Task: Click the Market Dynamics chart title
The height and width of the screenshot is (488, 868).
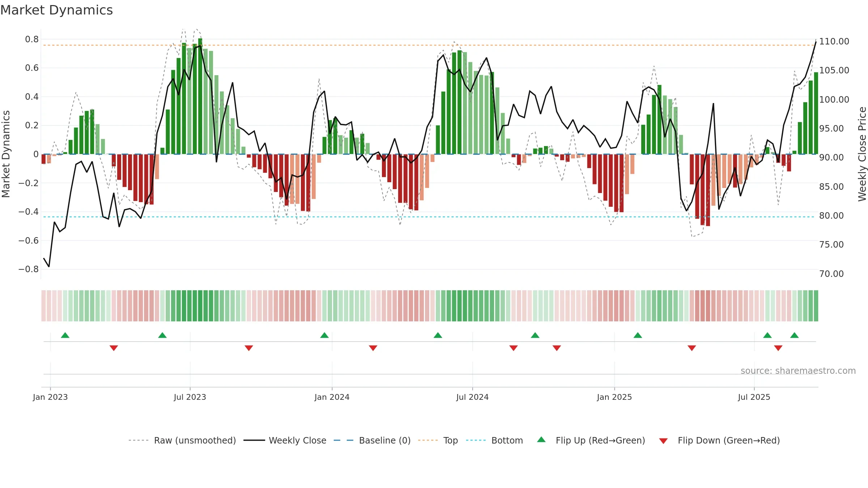Action: click(56, 10)
